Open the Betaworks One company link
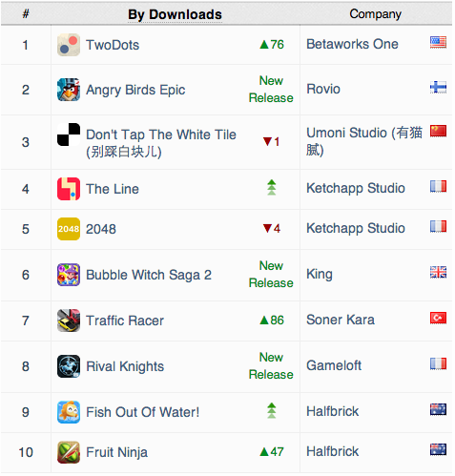The image size is (455, 476). click(352, 44)
